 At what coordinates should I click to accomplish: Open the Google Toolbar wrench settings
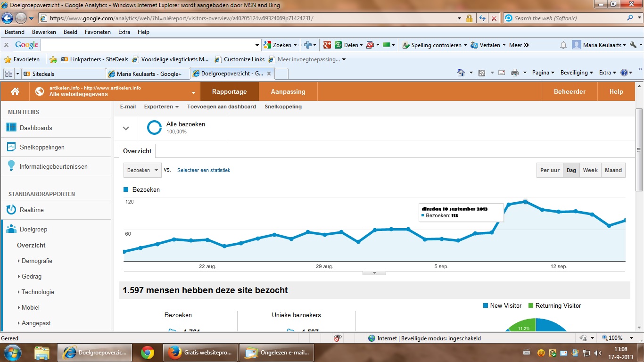pyautogui.click(x=633, y=45)
